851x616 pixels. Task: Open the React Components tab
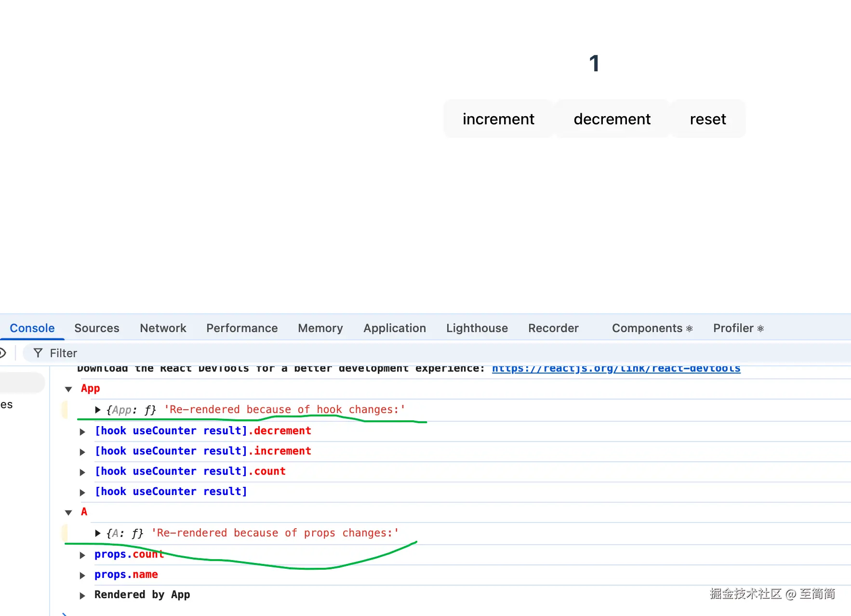point(652,328)
